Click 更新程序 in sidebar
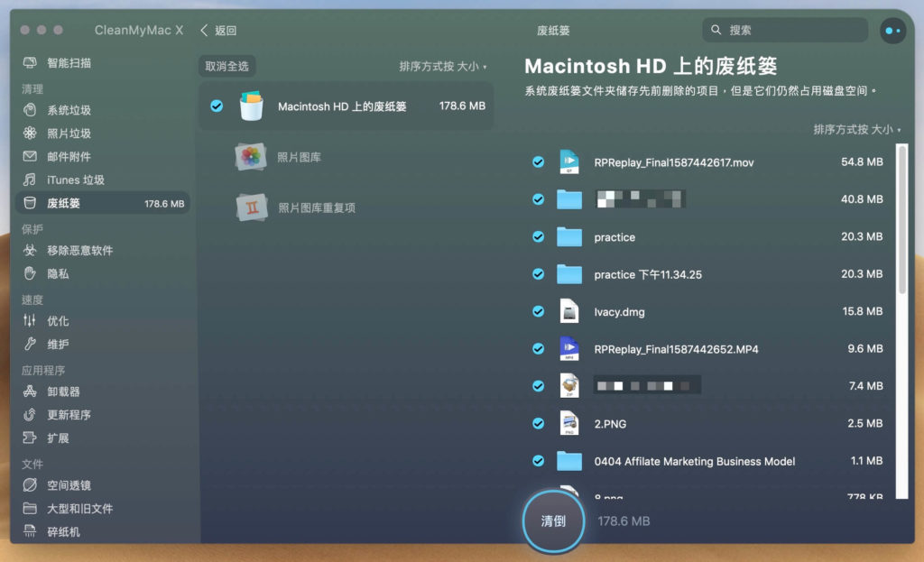The width and height of the screenshot is (924, 562). [x=69, y=415]
